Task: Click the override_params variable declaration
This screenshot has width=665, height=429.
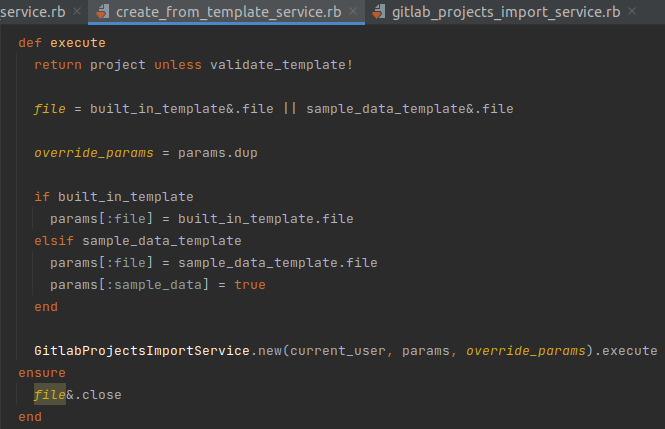Action: (x=93, y=153)
